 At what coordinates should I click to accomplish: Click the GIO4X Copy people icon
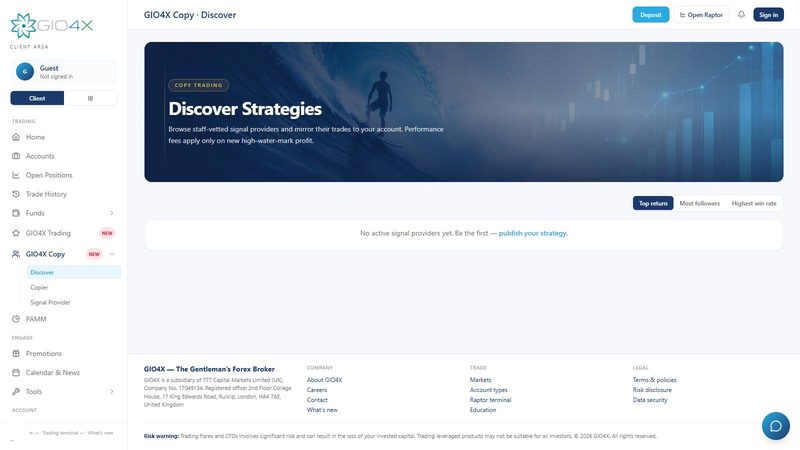click(x=16, y=254)
